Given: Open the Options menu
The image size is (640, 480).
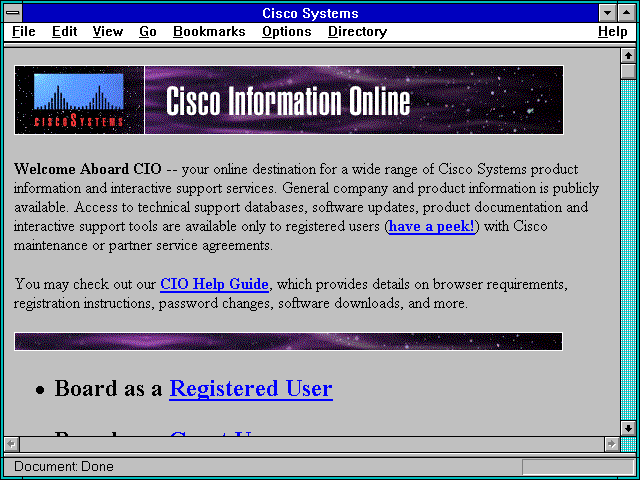Looking at the screenshot, I should pos(287,32).
